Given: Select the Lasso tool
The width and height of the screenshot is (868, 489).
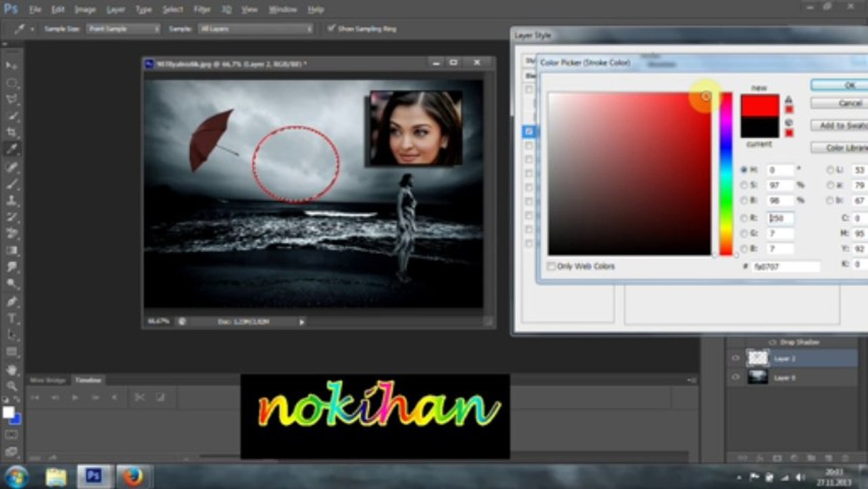Looking at the screenshot, I should (x=12, y=99).
